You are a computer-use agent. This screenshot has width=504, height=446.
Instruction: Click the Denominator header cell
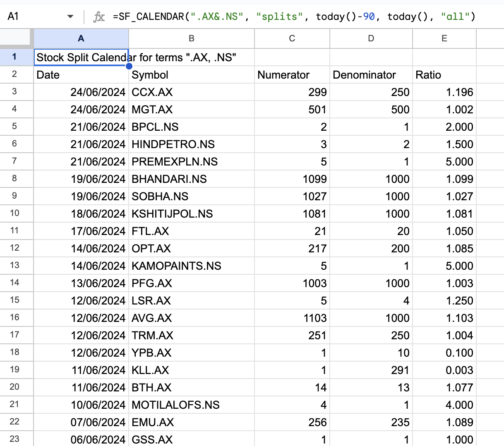coord(371,75)
